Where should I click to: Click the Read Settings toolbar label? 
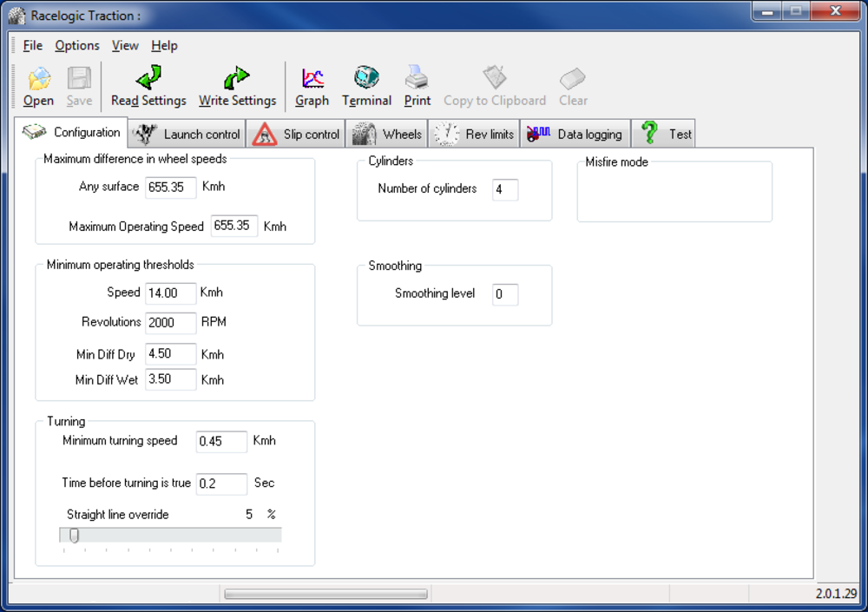click(x=148, y=101)
